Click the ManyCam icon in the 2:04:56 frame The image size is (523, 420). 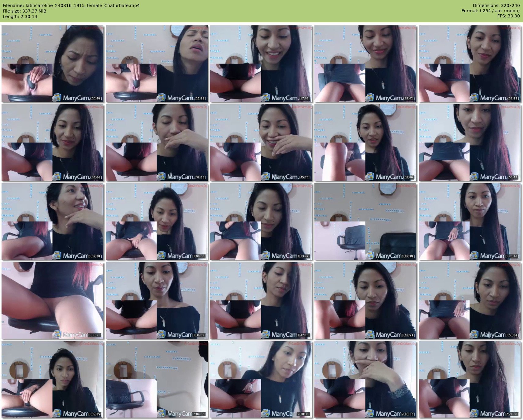161,413
